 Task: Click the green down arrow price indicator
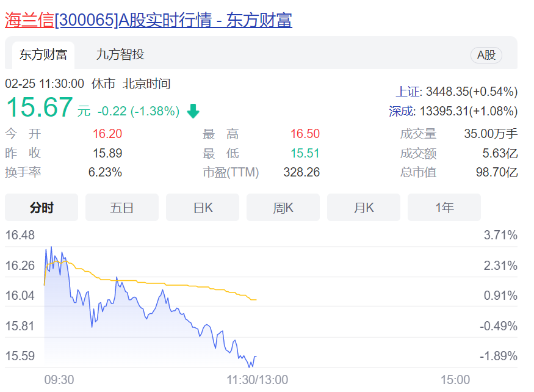[193, 111]
